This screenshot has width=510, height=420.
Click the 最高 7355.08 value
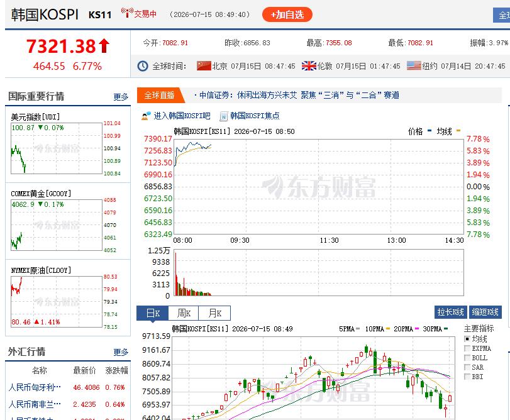click(338, 43)
